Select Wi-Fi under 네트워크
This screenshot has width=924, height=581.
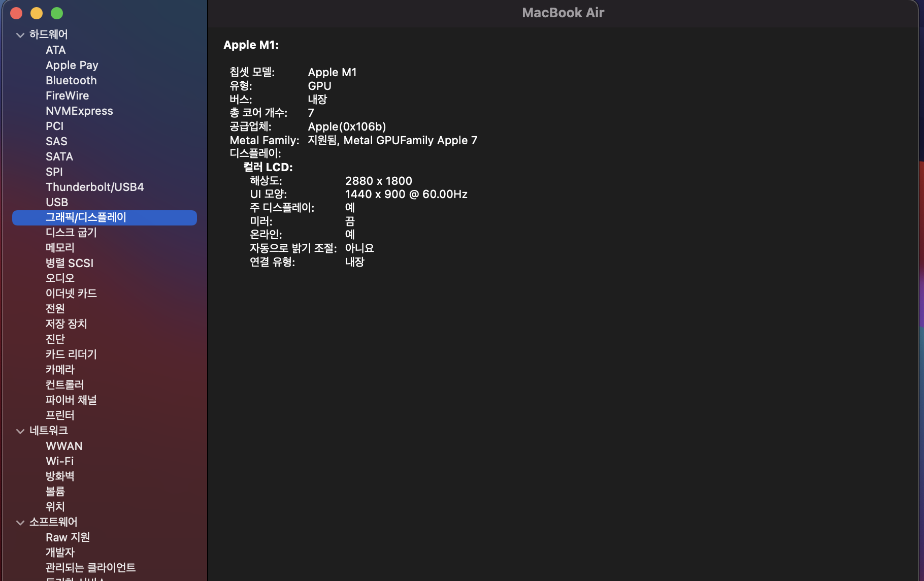pos(59,461)
